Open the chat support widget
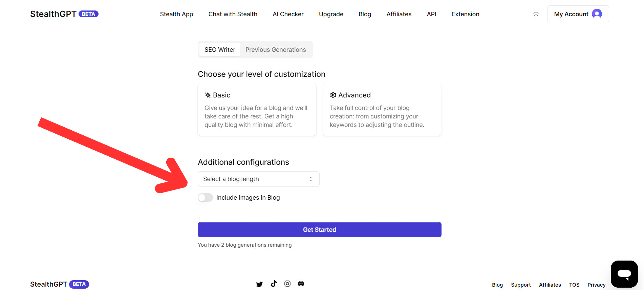The width and height of the screenshot is (644, 290). pos(624,274)
